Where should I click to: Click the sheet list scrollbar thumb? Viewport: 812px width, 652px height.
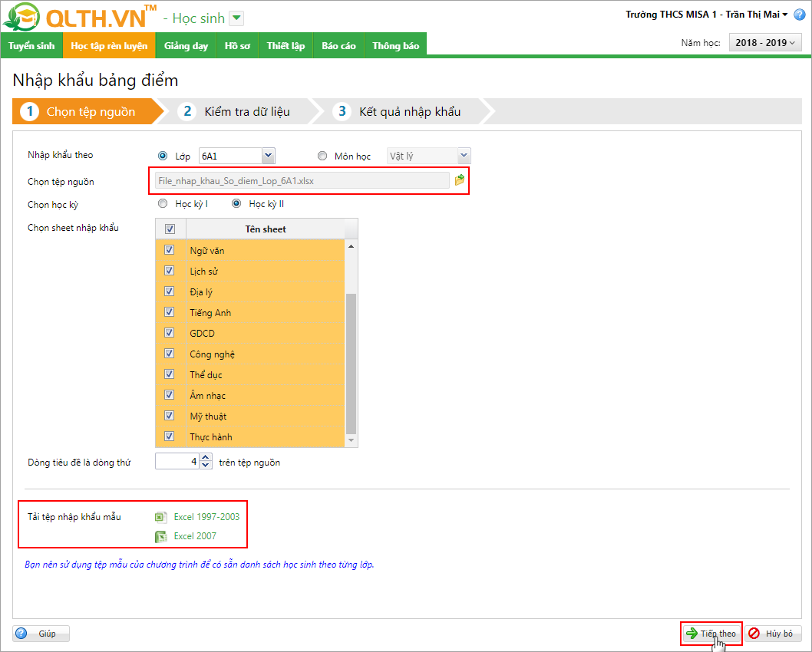(351, 364)
